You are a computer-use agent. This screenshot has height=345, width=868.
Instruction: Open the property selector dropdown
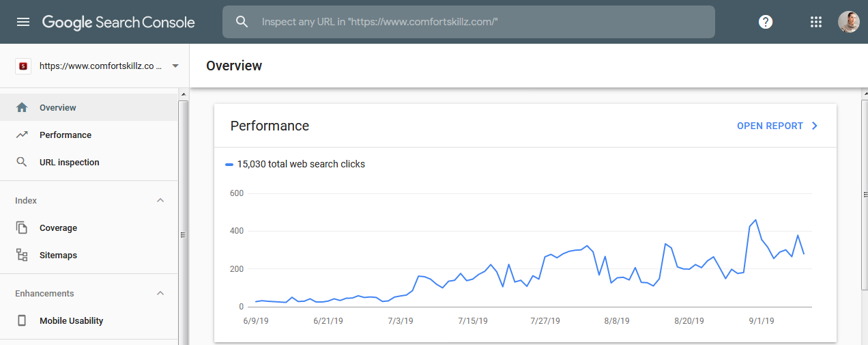pos(175,66)
